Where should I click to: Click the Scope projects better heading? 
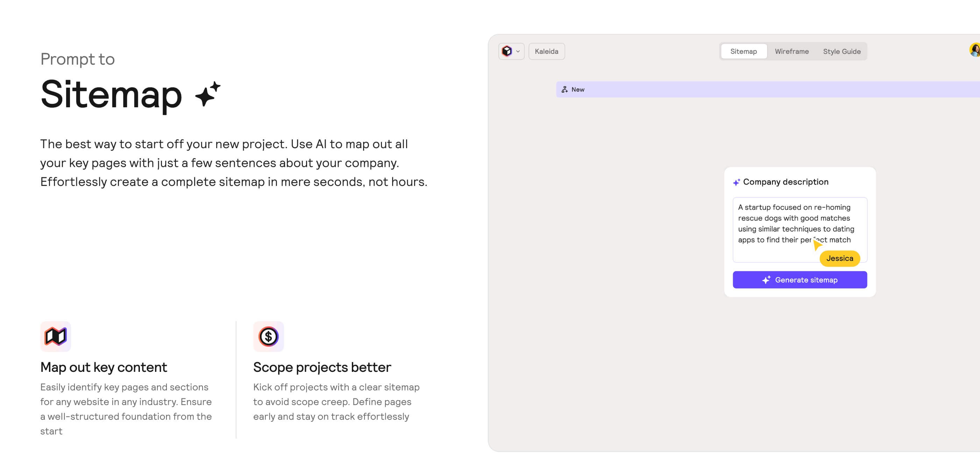pos(322,367)
